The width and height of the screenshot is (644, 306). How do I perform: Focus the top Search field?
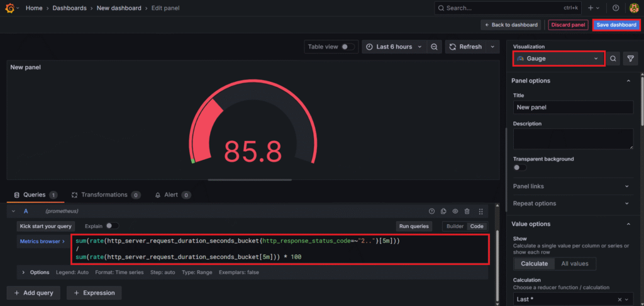tap(506, 8)
